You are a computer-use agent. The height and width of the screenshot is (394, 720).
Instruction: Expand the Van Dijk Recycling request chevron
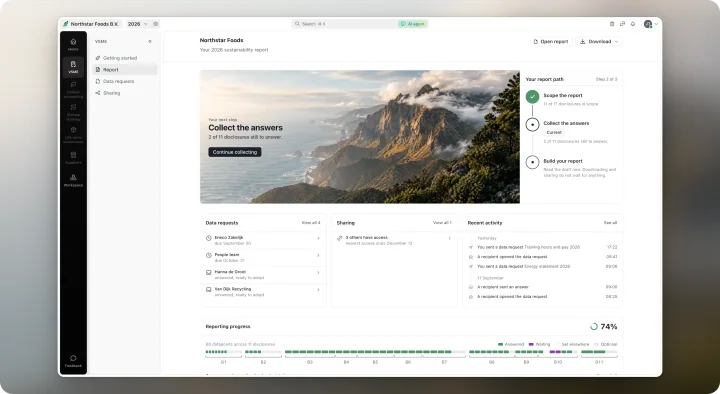[x=318, y=289]
